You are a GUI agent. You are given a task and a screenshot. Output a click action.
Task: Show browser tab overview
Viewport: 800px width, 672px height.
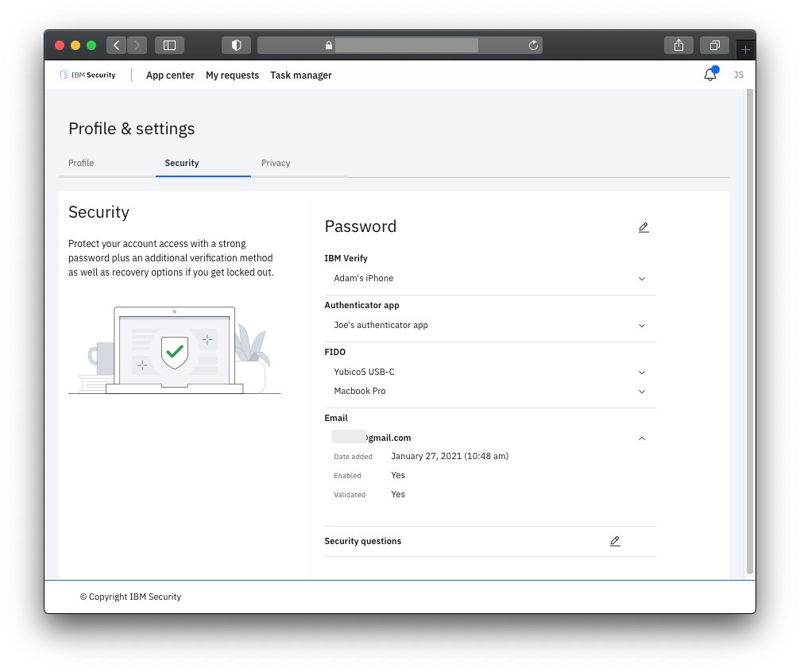pos(714,45)
